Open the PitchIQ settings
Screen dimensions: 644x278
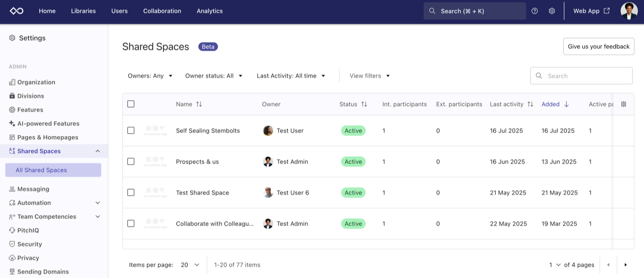(x=30, y=230)
